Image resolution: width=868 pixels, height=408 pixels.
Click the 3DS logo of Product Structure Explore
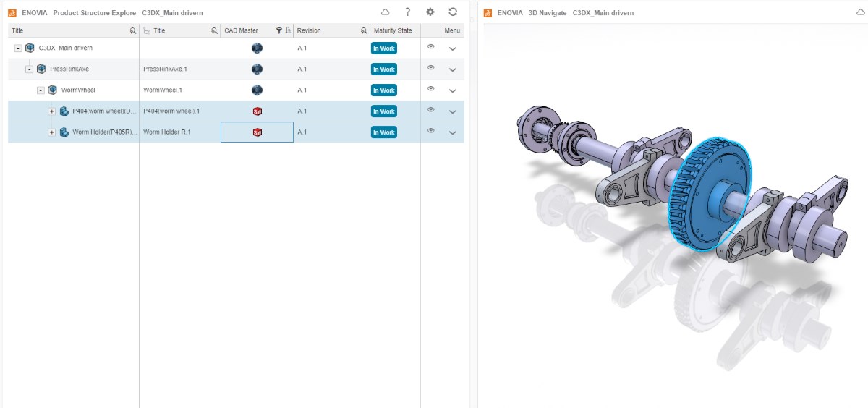point(12,13)
